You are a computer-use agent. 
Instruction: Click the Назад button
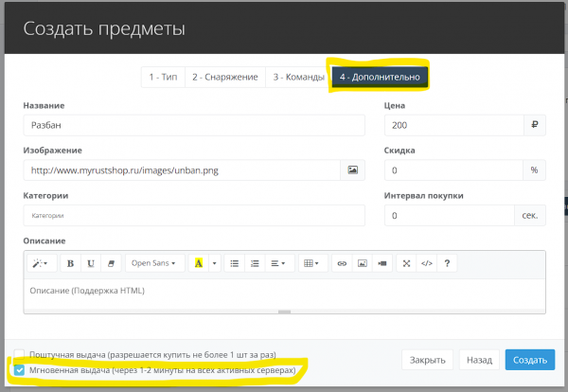click(x=478, y=360)
